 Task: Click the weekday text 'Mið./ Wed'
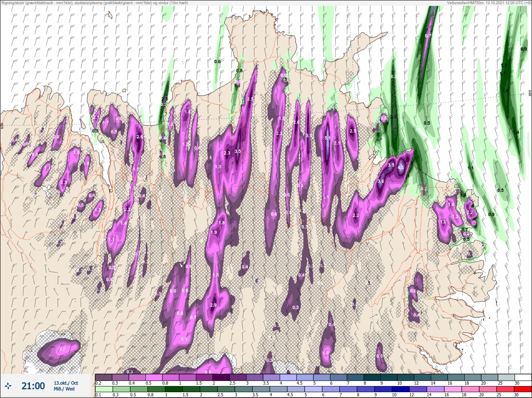(64, 389)
